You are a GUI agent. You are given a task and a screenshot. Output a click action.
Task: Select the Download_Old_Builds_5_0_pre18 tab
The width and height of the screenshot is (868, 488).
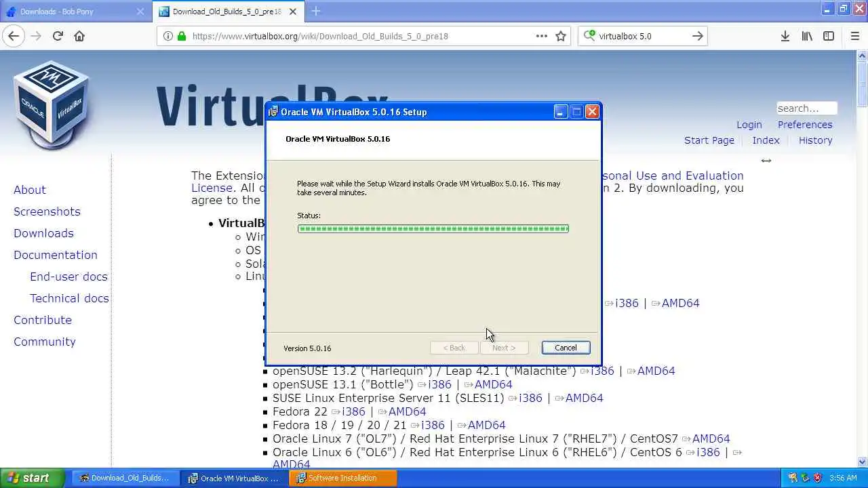coord(227,12)
